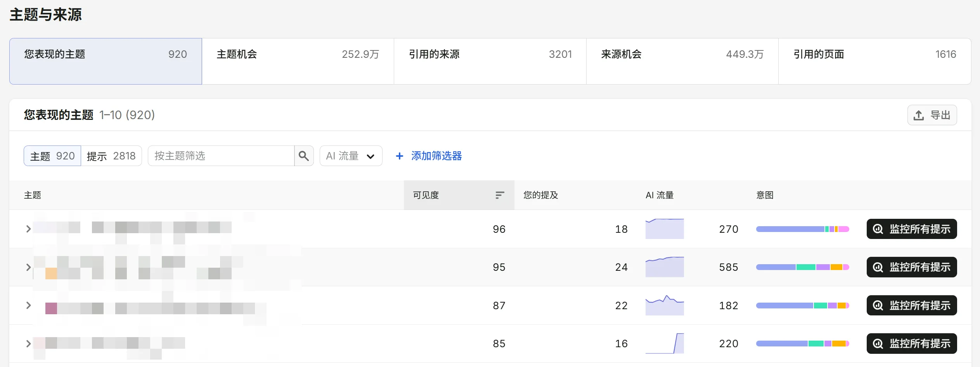Screen dimensions: 980x367
Task: Click the 意图 column header
Action: [x=765, y=195]
